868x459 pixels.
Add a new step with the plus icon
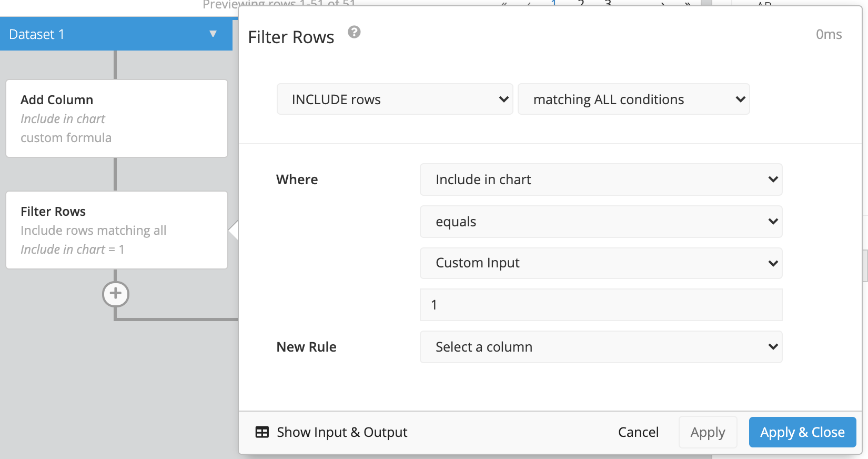(116, 294)
